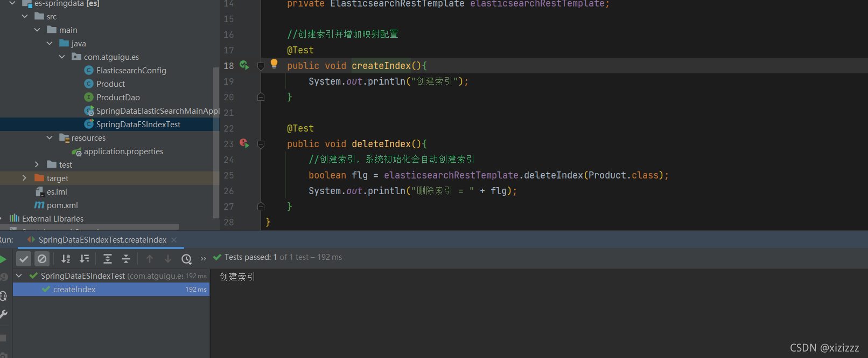Click fold end marker at line 20
Viewport: 868px width, 358px height.
261,97
